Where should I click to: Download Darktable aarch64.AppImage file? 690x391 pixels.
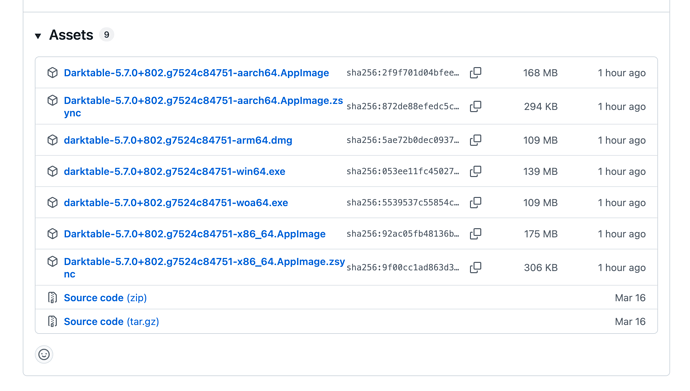click(x=196, y=73)
